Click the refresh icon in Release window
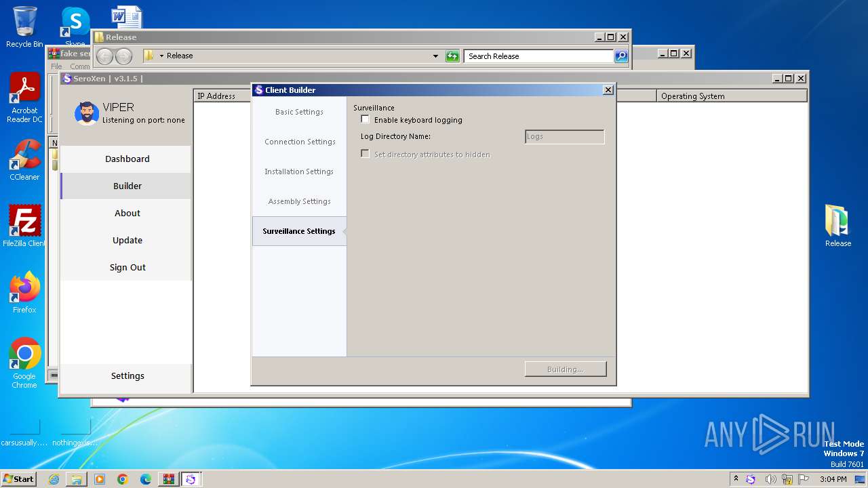The height and width of the screenshot is (488, 868). [452, 56]
